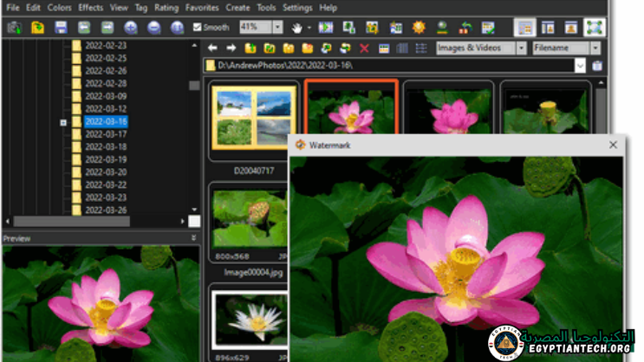Open the Colors menu

click(x=59, y=8)
